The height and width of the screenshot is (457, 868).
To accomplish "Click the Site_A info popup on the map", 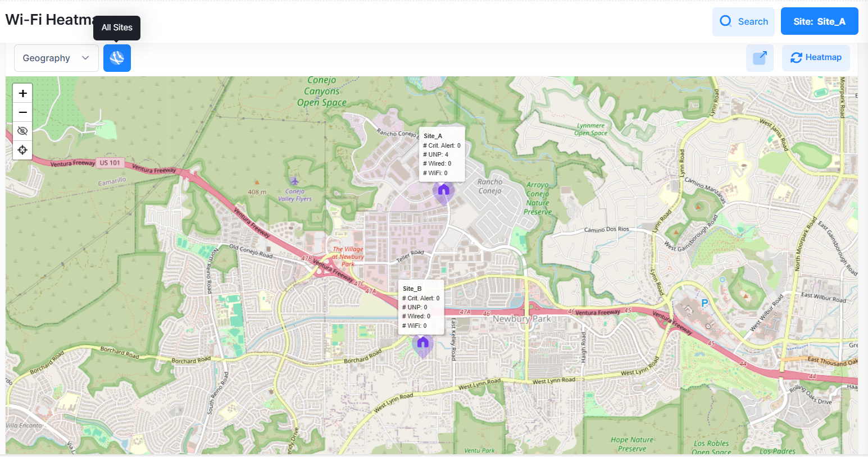I will coord(442,154).
